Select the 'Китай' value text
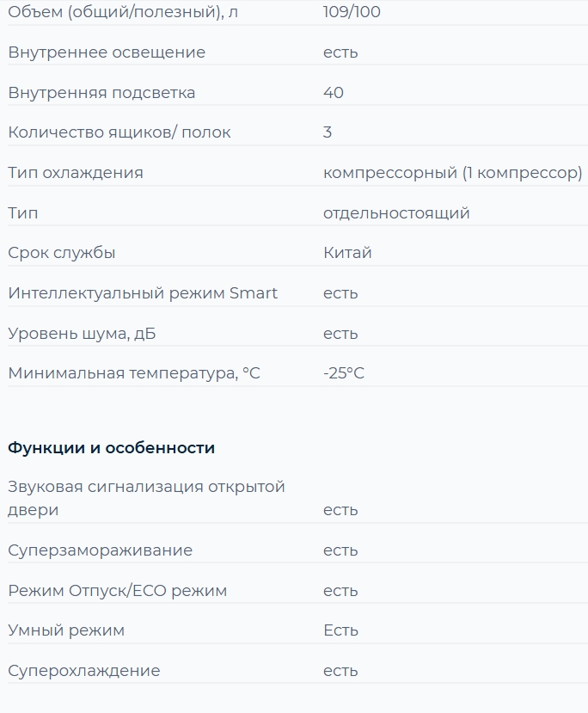 (347, 252)
